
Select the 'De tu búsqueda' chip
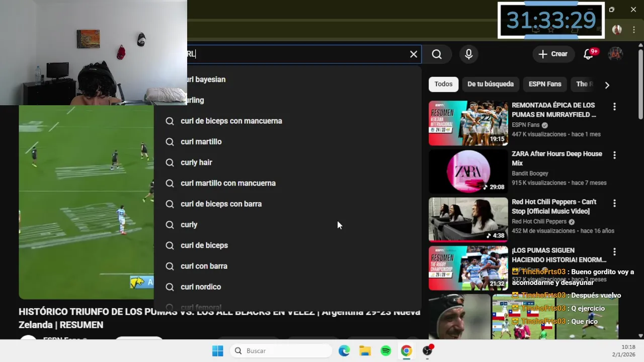pyautogui.click(x=491, y=84)
